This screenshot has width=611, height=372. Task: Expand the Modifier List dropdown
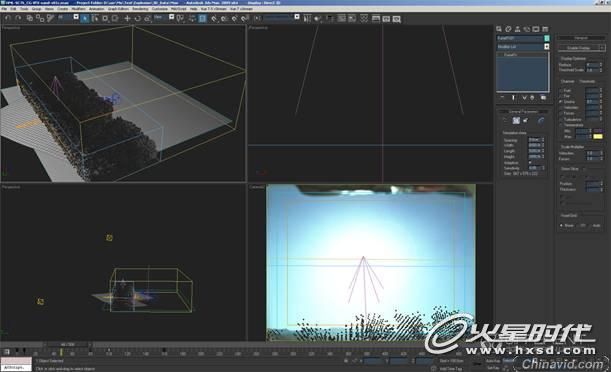click(x=523, y=47)
